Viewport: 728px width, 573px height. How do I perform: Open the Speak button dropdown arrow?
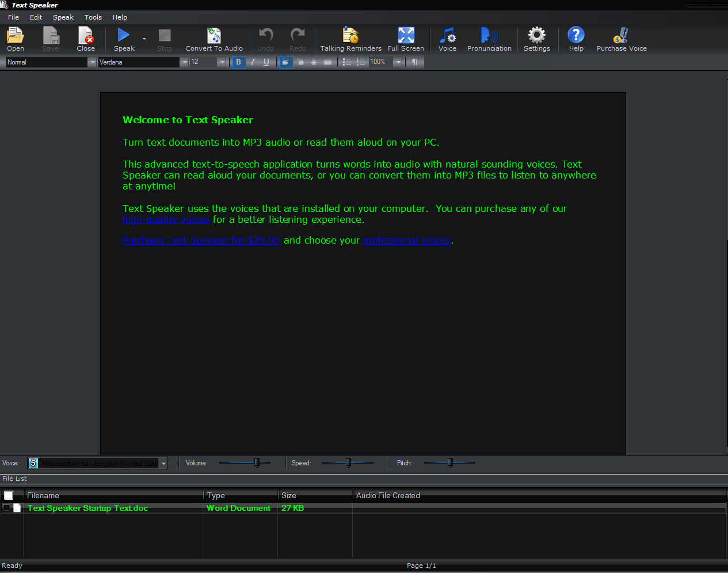coord(144,39)
